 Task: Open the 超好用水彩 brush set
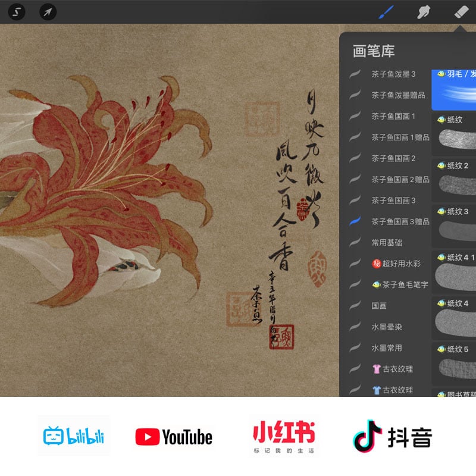click(x=396, y=264)
